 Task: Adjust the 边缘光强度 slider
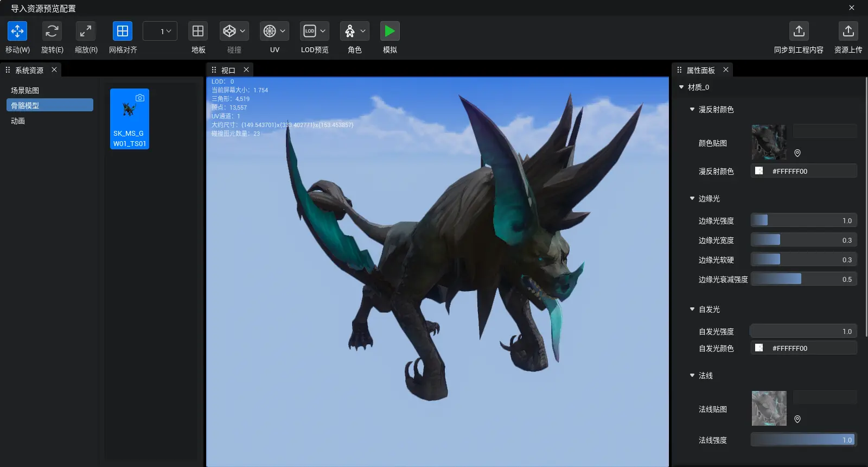(x=803, y=220)
